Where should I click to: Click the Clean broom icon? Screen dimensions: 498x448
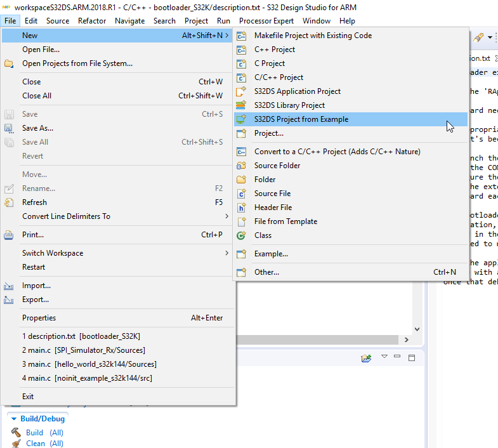click(x=16, y=444)
